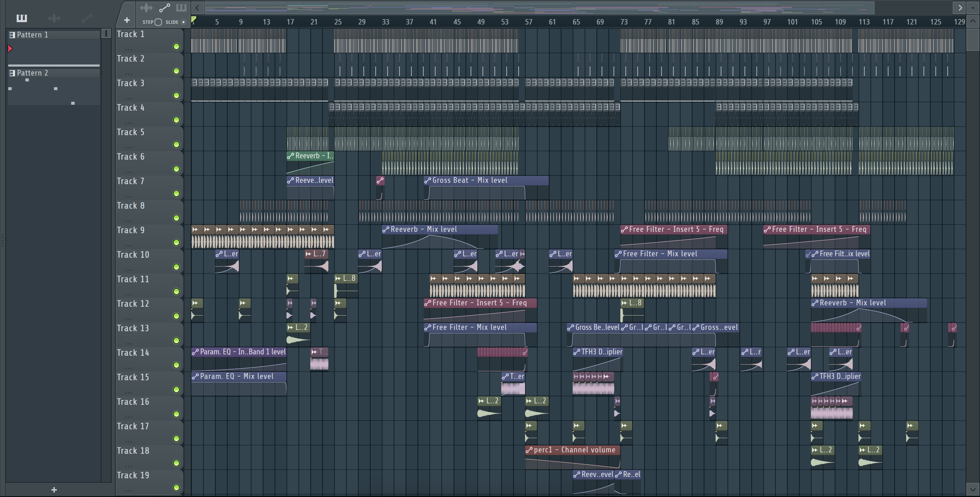Image resolution: width=980 pixels, height=497 pixels.
Task: Click the right arrow of the overview bar
Action: coord(960,7)
